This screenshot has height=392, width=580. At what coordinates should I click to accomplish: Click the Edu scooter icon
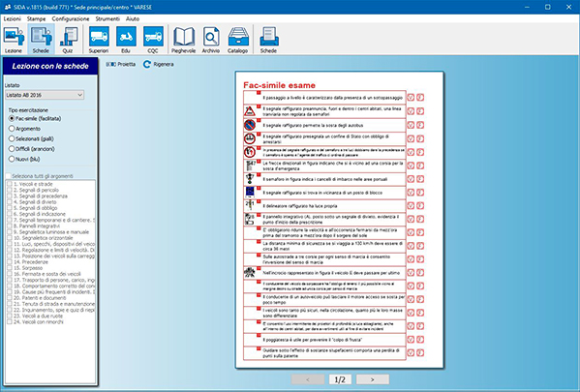click(126, 40)
